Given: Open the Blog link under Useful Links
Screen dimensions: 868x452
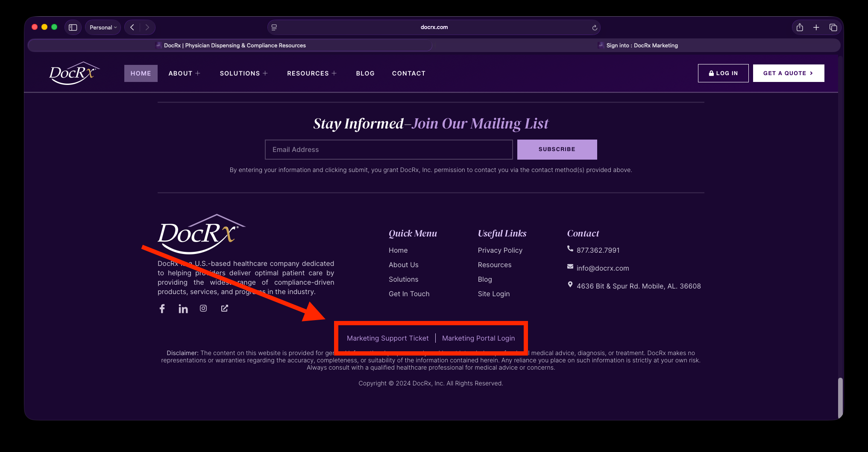Looking at the screenshot, I should pyautogui.click(x=485, y=279).
